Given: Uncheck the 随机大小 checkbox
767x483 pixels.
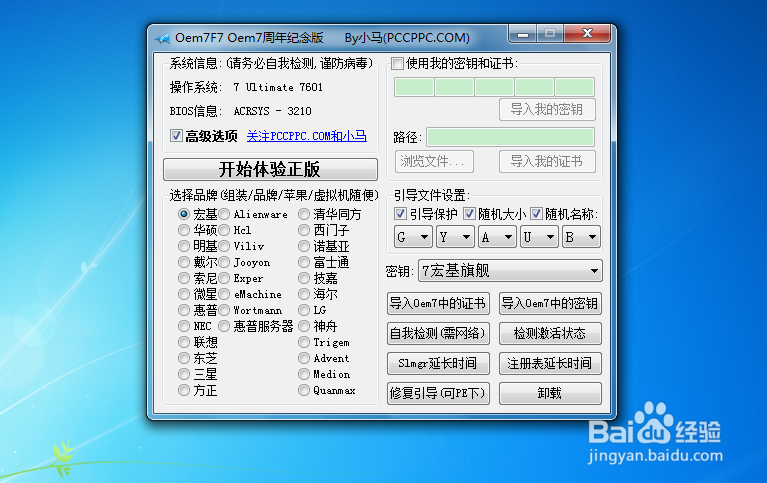Looking at the screenshot, I should 469,214.
